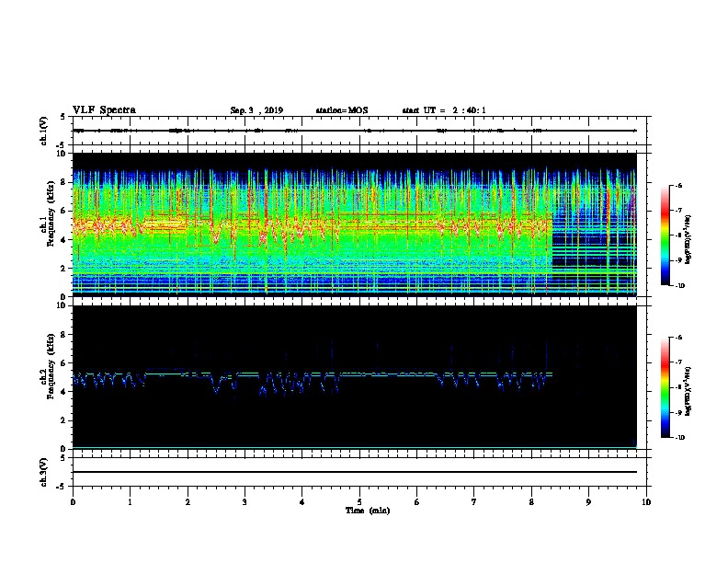Image resolution: width=728 pixels, height=563 pixels.
Task: Click the "ch.1(V)" axis label
Action: pos(44,131)
